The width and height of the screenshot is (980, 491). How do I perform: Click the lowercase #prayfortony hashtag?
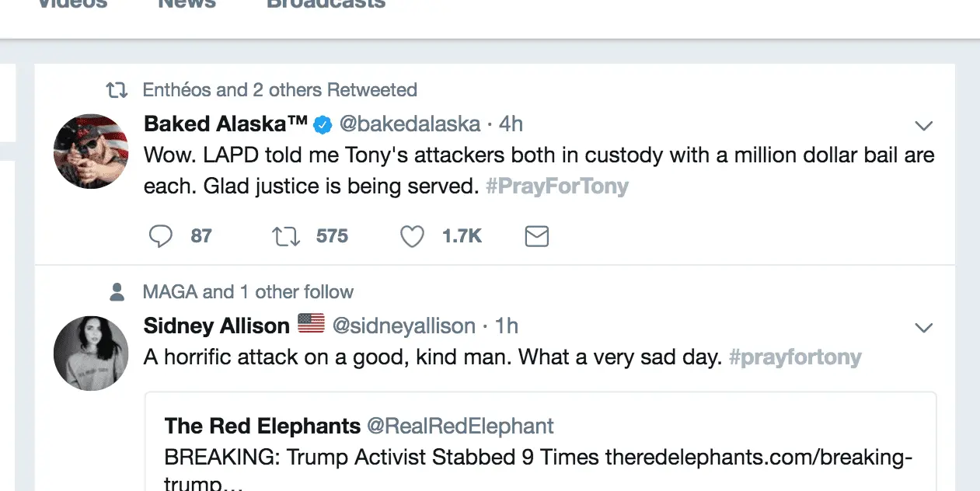795,357
